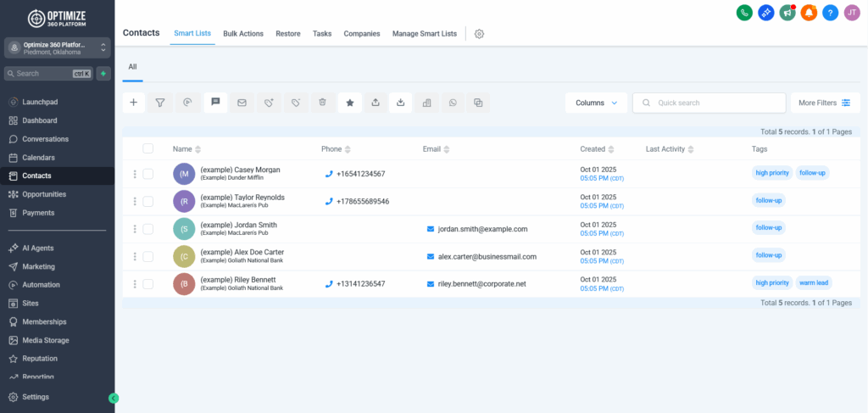Click the add contact plus icon
The width and height of the screenshot is (868, 413).
[133, 103]
